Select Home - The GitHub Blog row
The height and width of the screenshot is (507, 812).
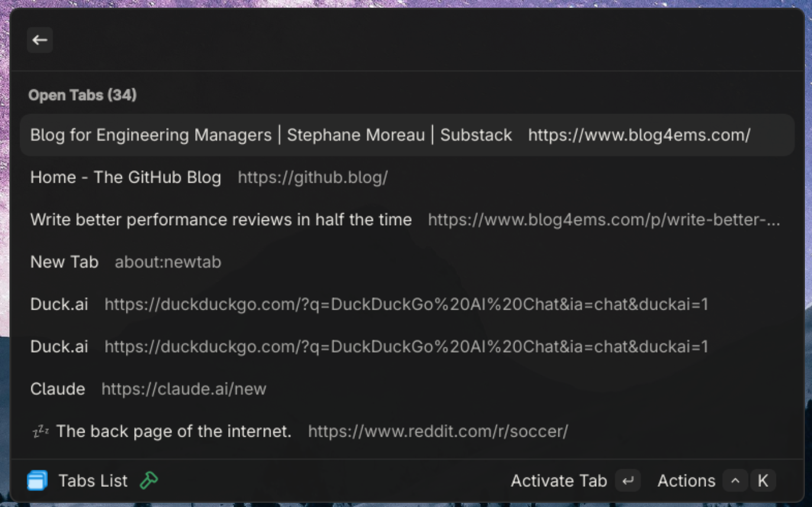tap(407, 177)
